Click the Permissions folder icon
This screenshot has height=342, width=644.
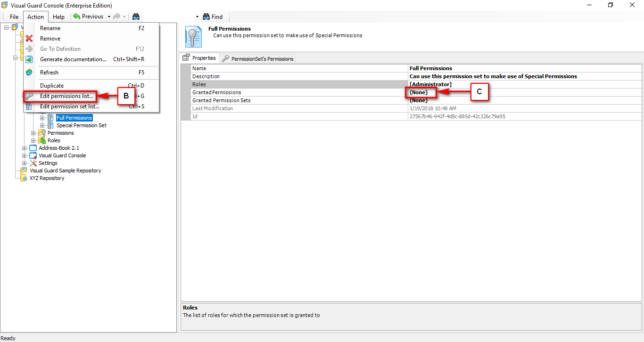[x=42, y=132]
